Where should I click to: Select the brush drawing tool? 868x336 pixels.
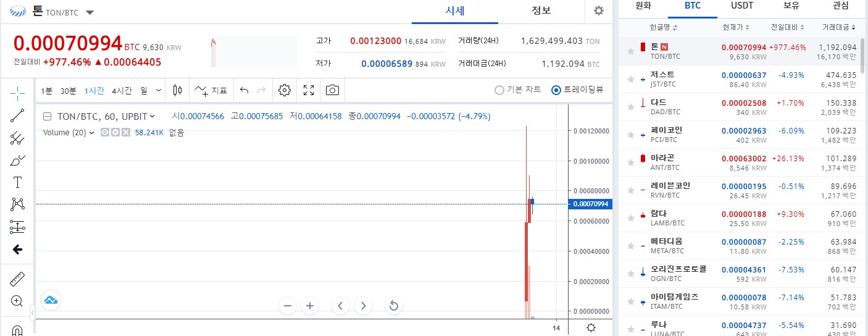pyautogui.click(x=17, y=160)
